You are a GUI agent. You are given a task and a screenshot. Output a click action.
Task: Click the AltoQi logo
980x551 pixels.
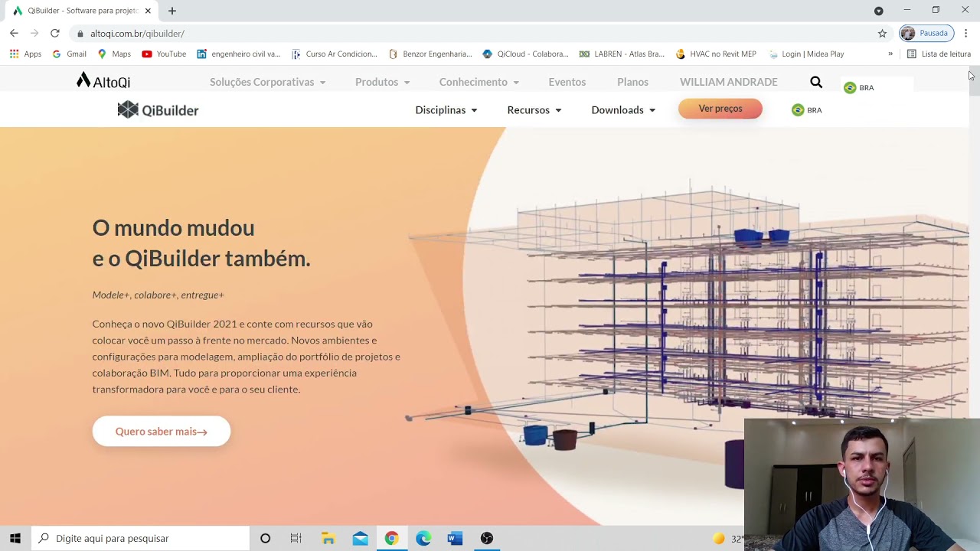[103, 80]
